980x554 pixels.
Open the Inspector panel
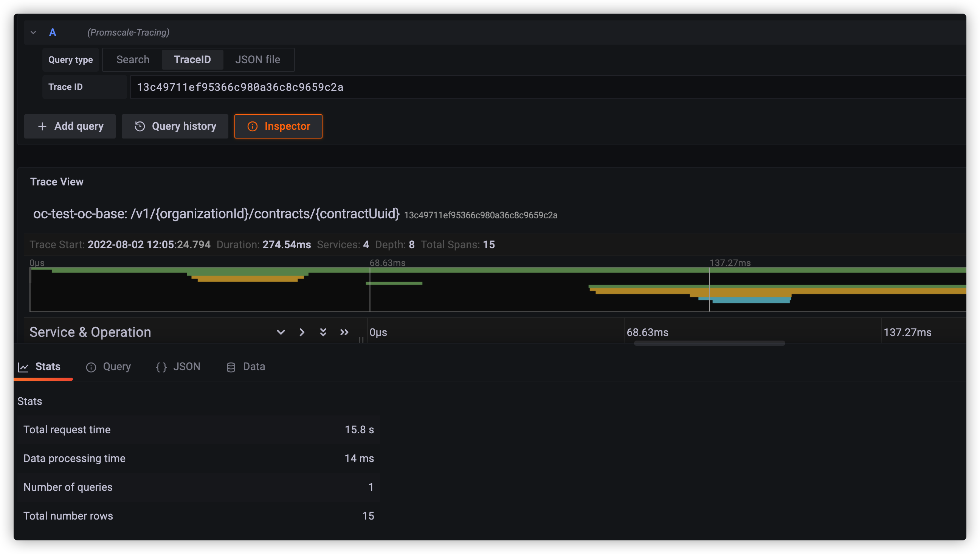278,126
